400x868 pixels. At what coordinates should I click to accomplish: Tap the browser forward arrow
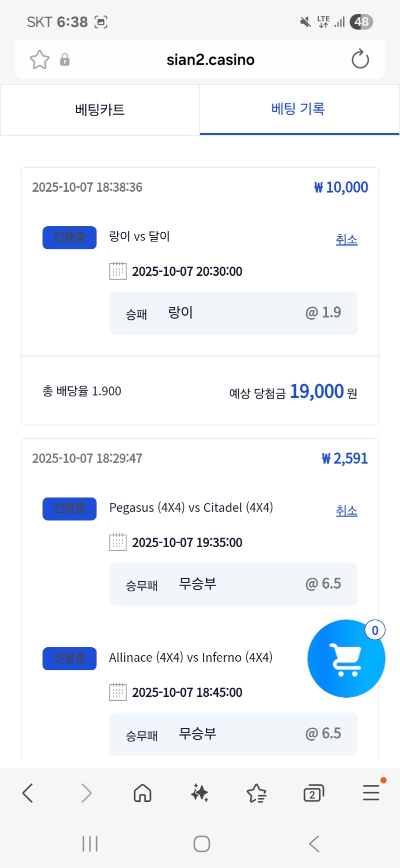[86, 793]
